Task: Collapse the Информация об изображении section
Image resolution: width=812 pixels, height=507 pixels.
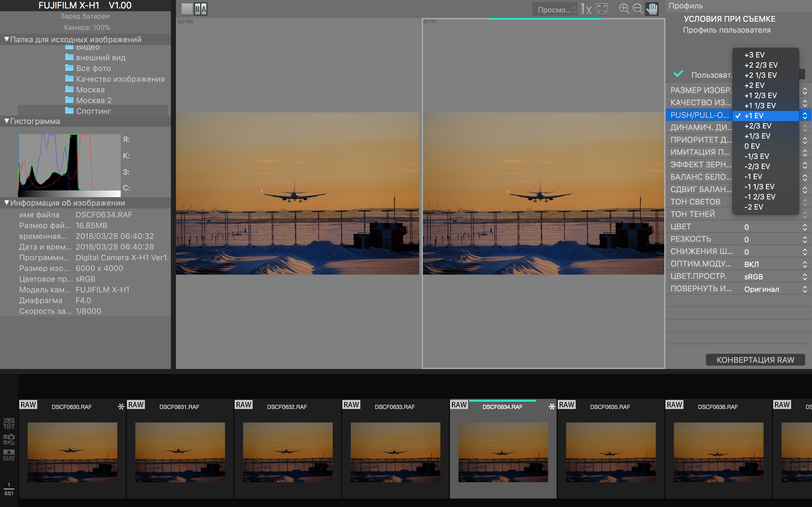Action: pyautogui.click(x=6, y=203)
